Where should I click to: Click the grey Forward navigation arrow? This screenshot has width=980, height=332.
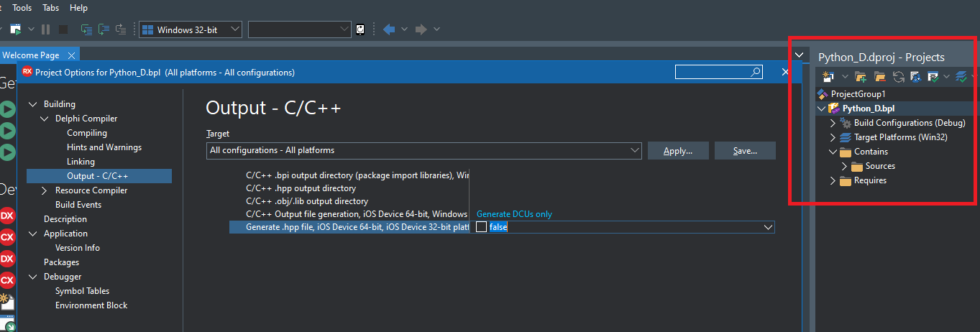click(x=421, y=29)
